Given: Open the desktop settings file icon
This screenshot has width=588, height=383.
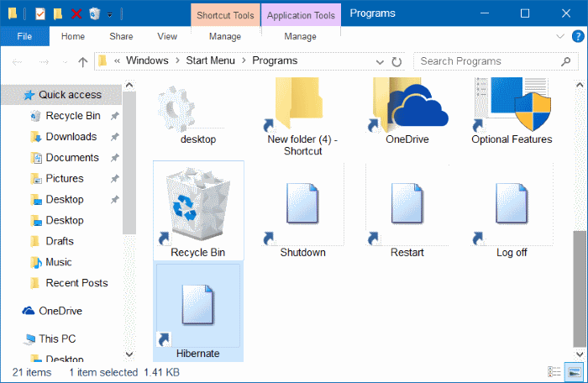Looking at the screenshot, I should pyautogui.click(x=176, y=109).
